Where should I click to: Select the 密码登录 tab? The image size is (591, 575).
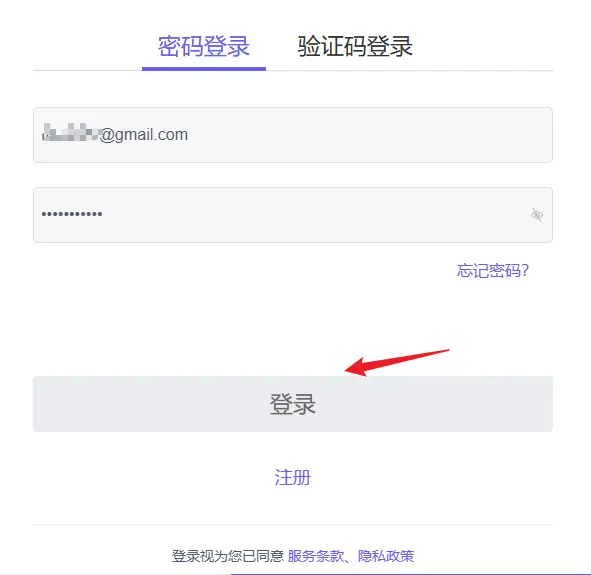tap(204, 46)
